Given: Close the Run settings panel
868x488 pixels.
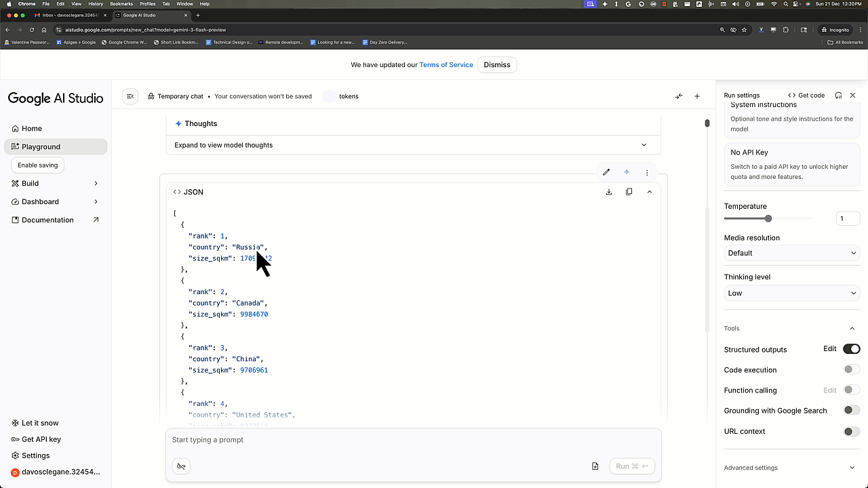Looking at the screenshot, I should 853,96.
